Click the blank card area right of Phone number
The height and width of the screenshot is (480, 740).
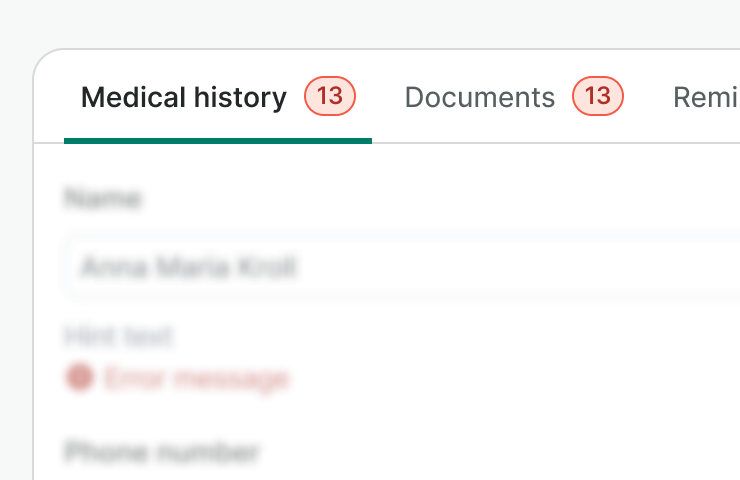520,452
